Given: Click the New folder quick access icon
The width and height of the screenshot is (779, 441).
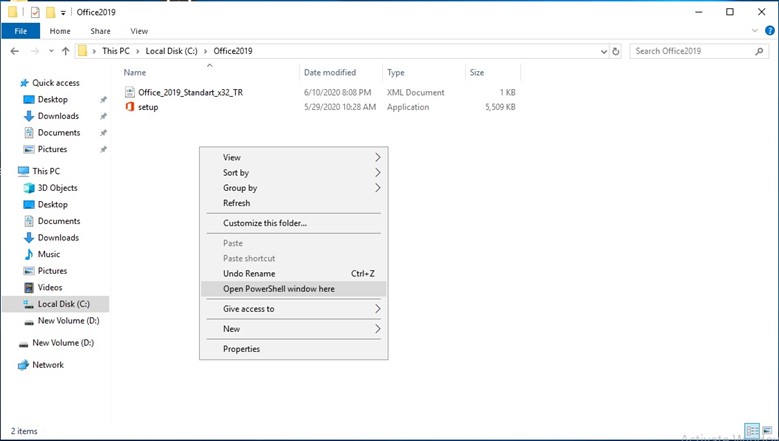Looking at the screenshot, I should click(50, 12).
